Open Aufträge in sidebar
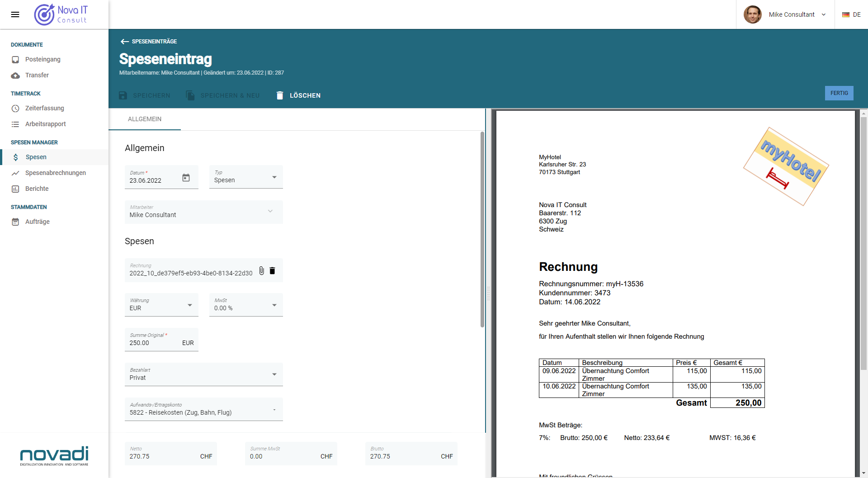The height and width of the screenshot is (478, 868). pyautogui.click(x=54, y=222)
